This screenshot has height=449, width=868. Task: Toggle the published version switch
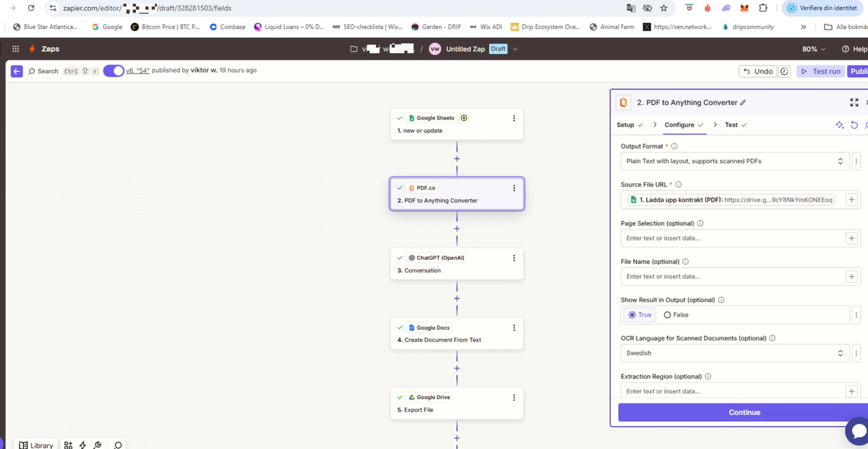[x=114, y=71]
